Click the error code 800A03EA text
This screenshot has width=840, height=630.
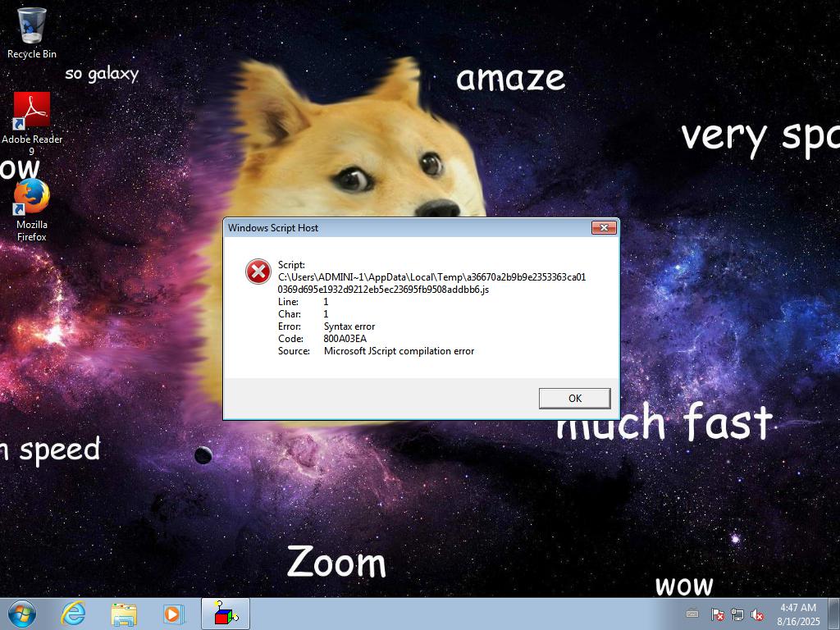345,339
